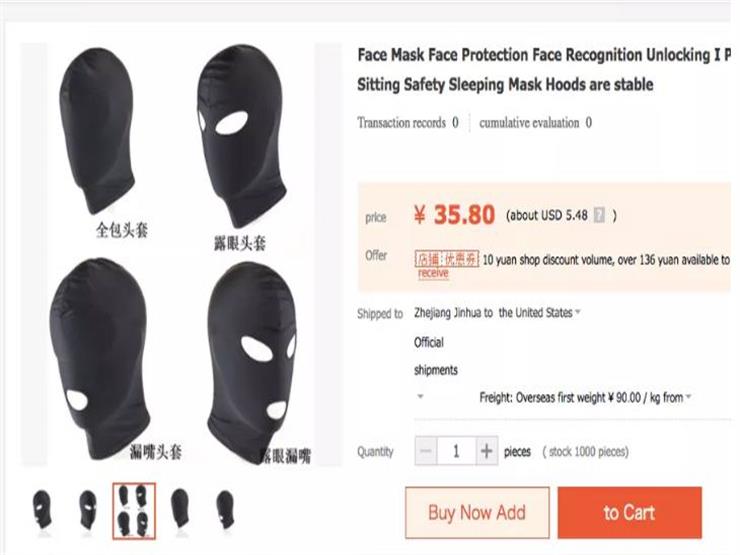This screenshot has width=740, height=555.
Task: Select the first hood thumbnail
Action: (42, 508)
